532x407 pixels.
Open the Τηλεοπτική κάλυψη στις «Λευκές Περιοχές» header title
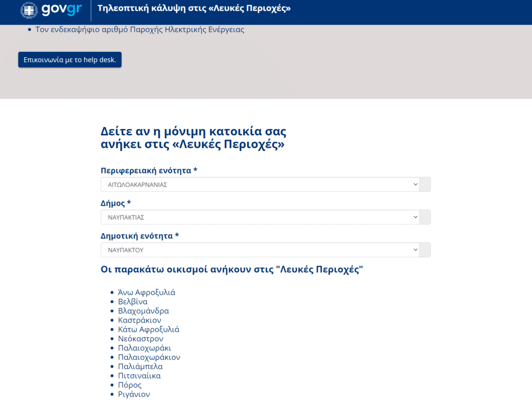(x=194, y=8)
